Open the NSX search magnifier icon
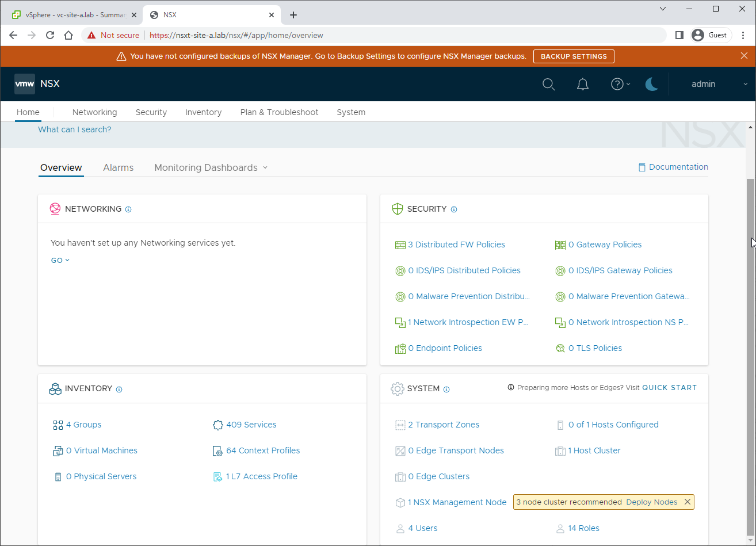Screen dimensions: 756x546 [x=549, y=85]
